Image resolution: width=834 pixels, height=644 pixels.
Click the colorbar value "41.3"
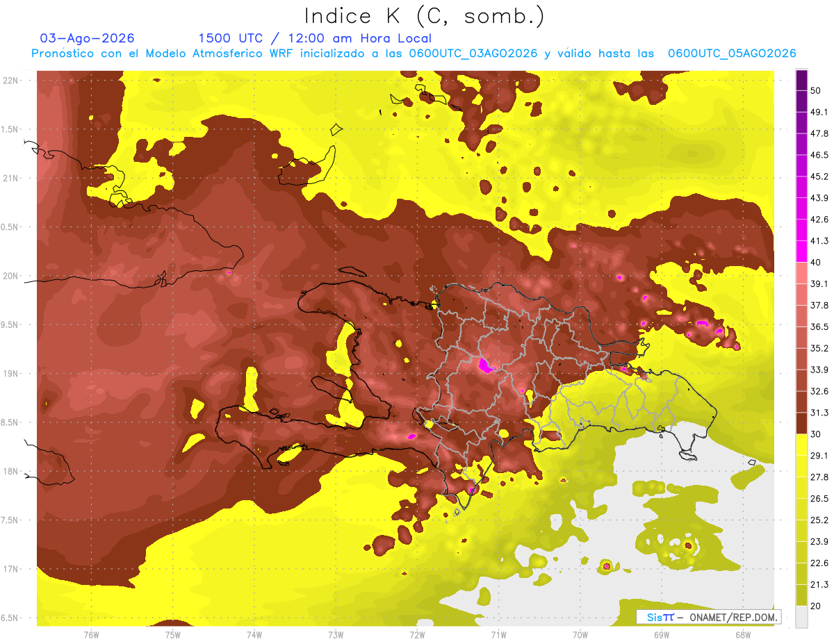click(x=819, y=241)
